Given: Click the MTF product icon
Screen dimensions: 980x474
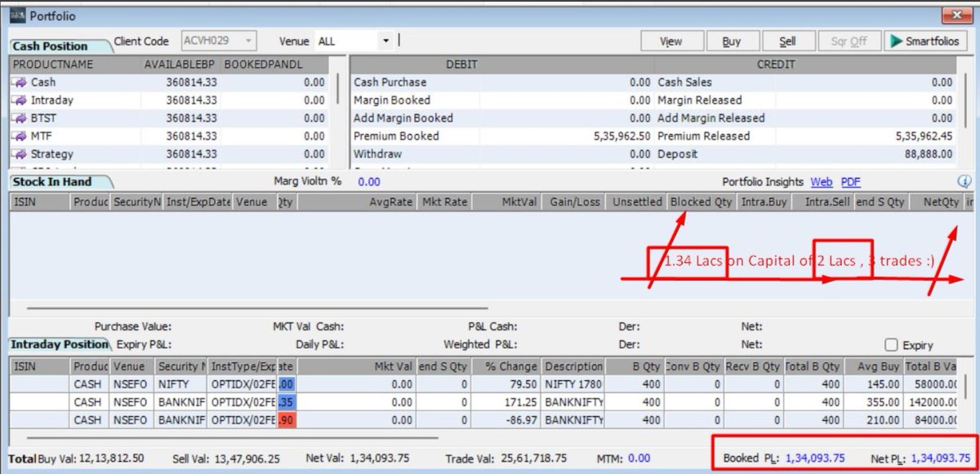Looking at the screenshot, I should (19, 136).
